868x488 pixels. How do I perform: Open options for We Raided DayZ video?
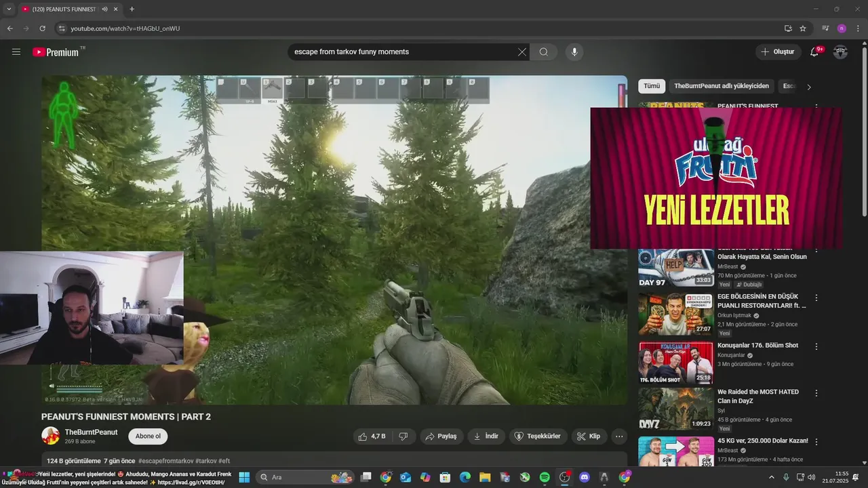click(x=816, y=393)
